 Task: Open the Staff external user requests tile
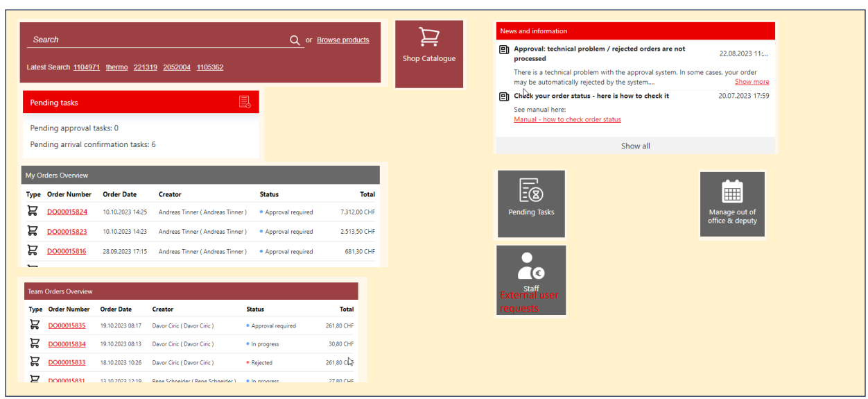[531, 280]
